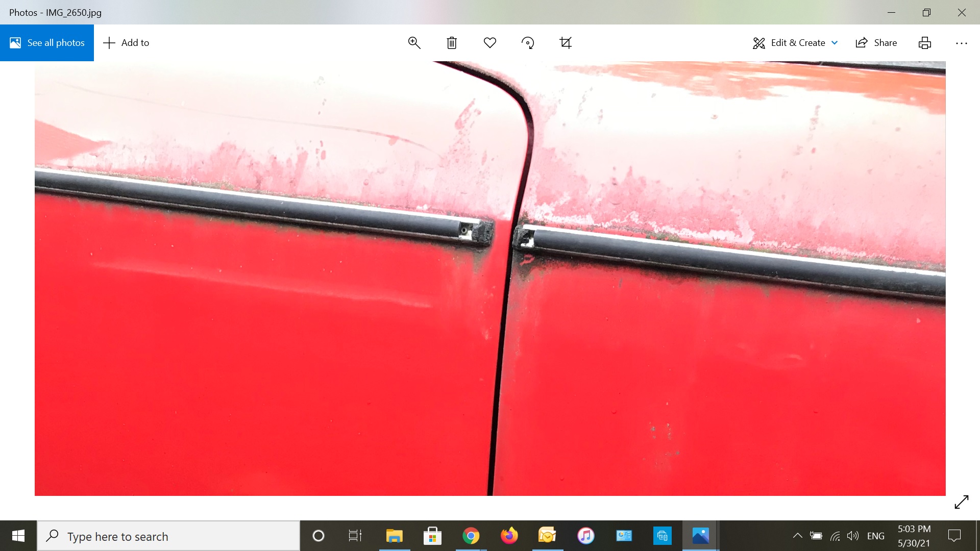980x551 pixels.
Task: Close the Photos window
Action: point(962,12)
